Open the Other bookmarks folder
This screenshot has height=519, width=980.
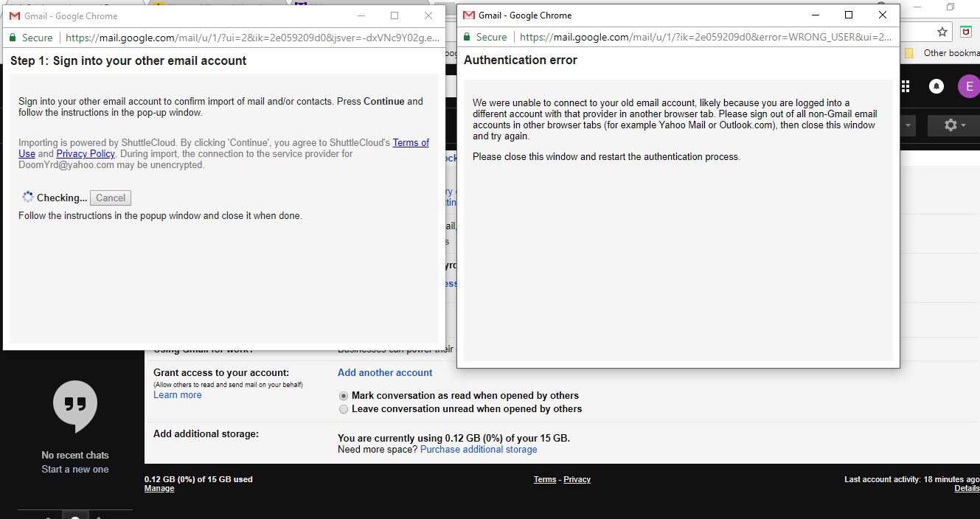(x=942, y=53)
